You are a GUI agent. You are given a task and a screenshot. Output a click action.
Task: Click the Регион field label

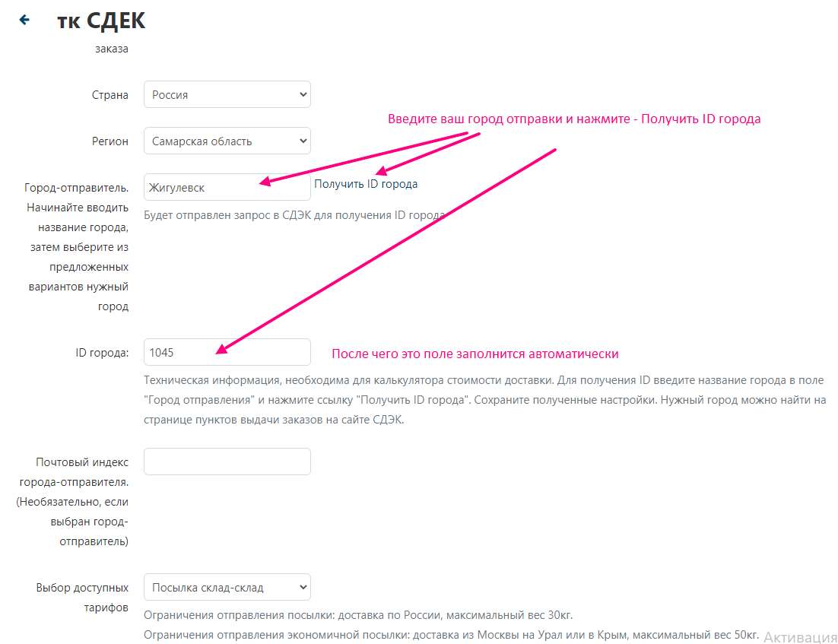click(110, 141)
